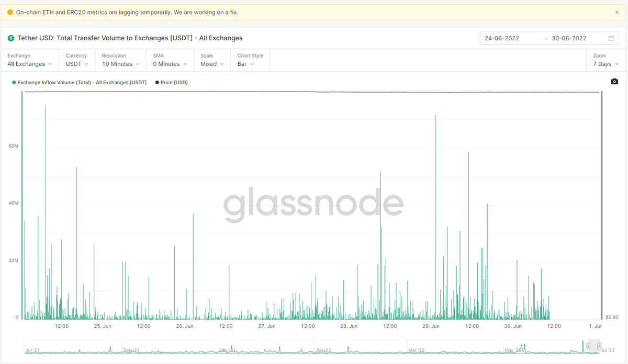
Task: Click the orange warning icon in banner
Action: [10, 12]
